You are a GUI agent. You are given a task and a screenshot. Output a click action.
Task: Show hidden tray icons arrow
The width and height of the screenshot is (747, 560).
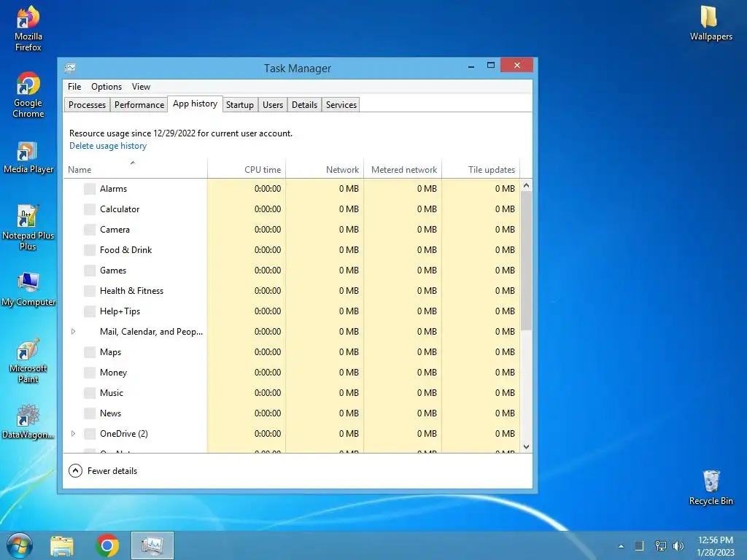pos(621,546)
